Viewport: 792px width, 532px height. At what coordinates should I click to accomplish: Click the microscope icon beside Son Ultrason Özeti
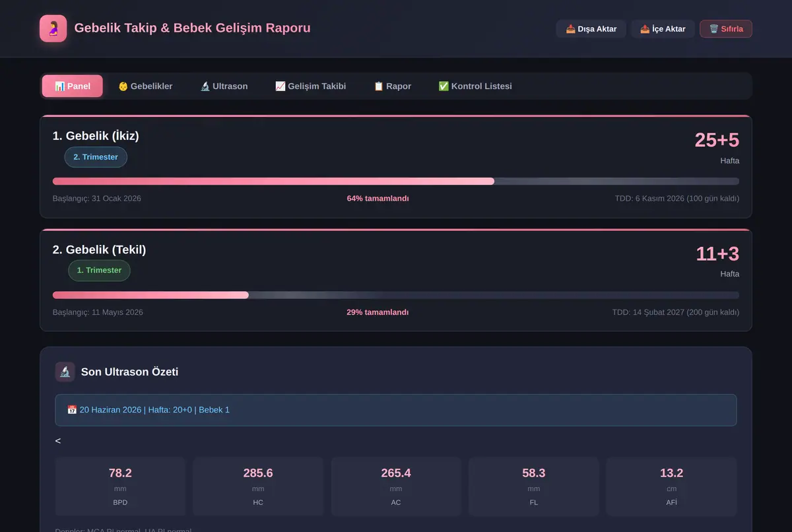pos(65,372)
